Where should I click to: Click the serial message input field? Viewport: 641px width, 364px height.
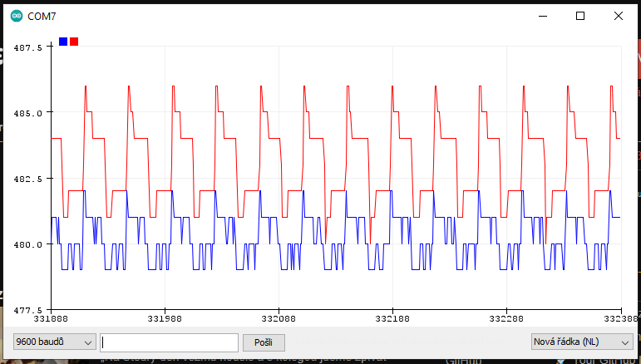pyautogui.click(x=169, y=342)
